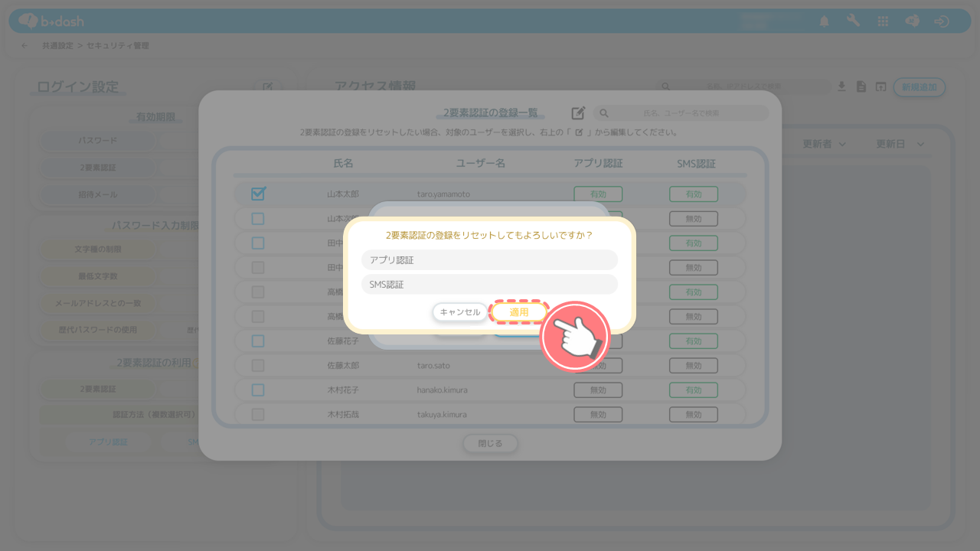Select the 最低文字数 item
980x551 pixels.
point(98,276)
